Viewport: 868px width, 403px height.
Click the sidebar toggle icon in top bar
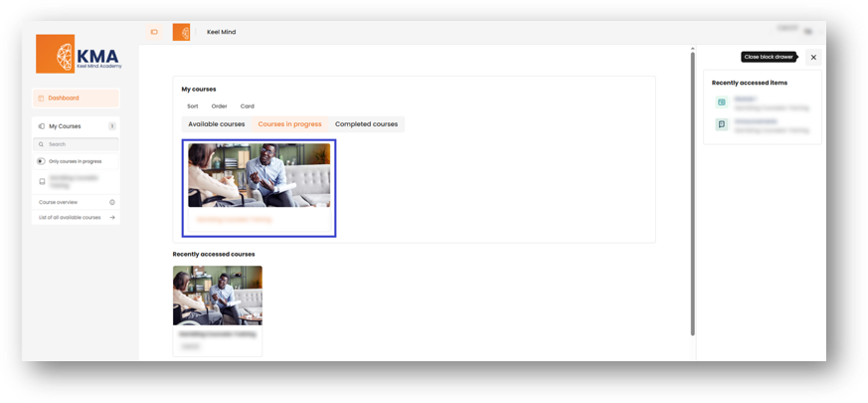pyautogui.click(x=154, y=32)
